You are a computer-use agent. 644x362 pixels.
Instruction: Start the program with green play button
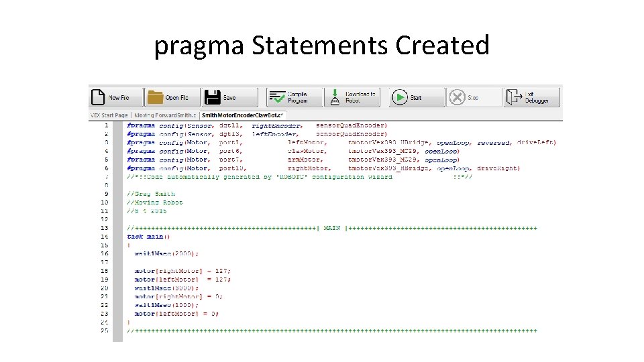[x=417, y=97]
